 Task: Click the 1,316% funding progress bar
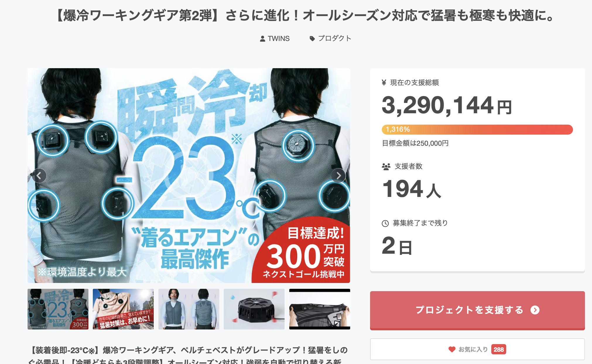(x=477, y=130)
